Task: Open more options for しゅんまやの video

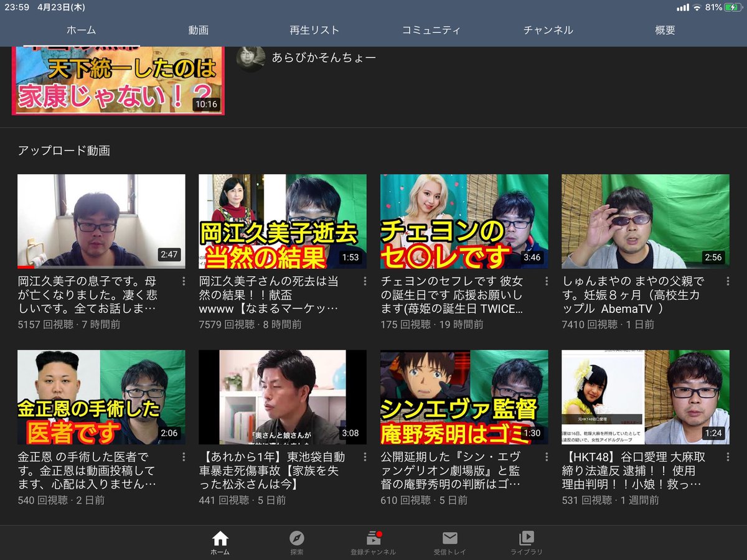Action: (x=728, y=281)
